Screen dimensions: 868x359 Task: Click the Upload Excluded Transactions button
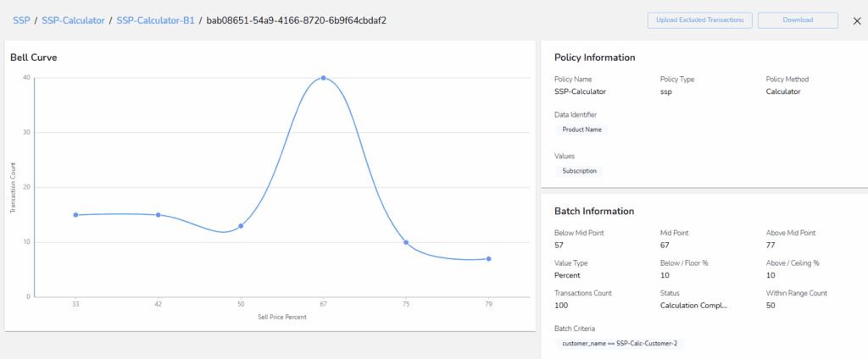pyautogui.click(x=699, y=20)
